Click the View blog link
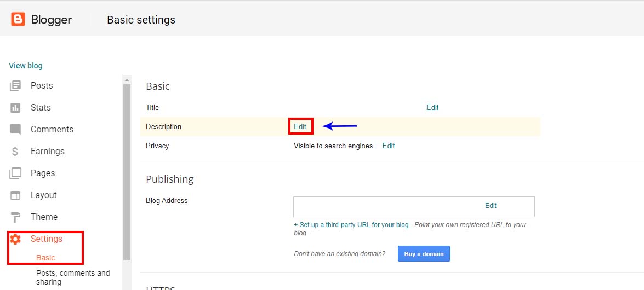644x290 pixels. [25, 66]
